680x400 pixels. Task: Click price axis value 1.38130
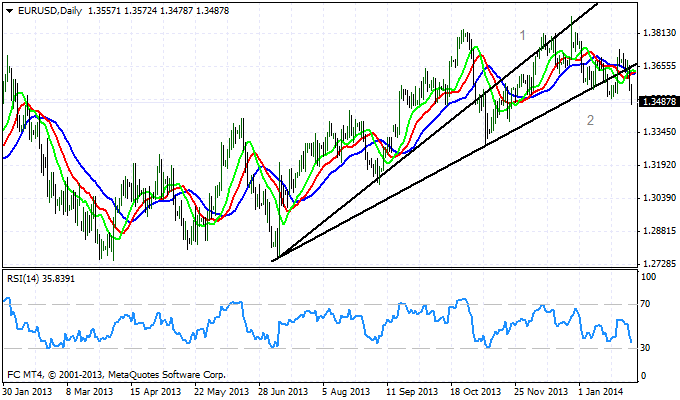point(660,33)
